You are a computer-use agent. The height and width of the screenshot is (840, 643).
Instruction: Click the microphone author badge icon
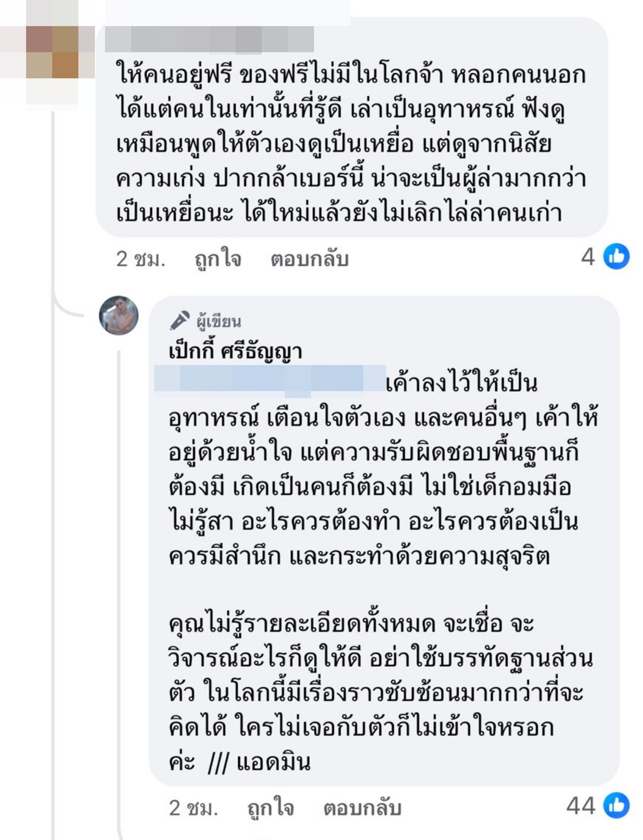[x=179, y=320]
